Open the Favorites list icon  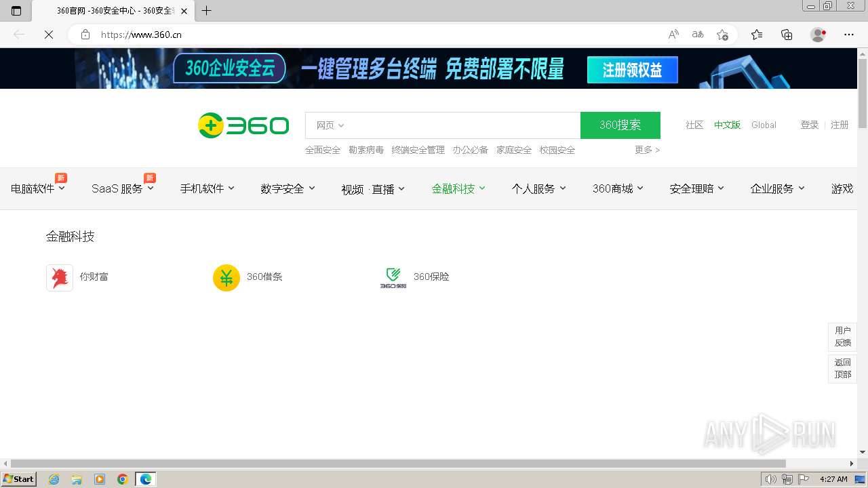click(757, 35)
